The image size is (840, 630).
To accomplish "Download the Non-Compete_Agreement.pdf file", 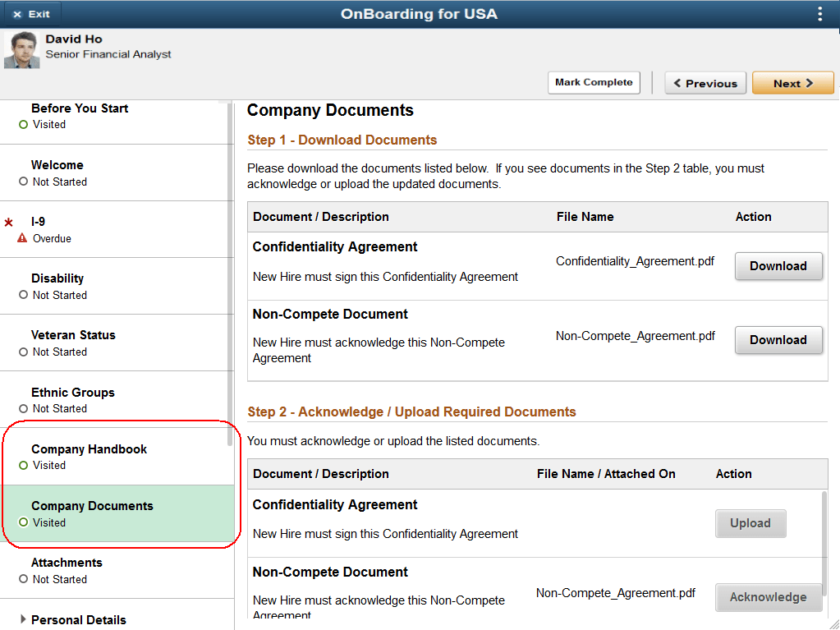I will click(778, 340).
